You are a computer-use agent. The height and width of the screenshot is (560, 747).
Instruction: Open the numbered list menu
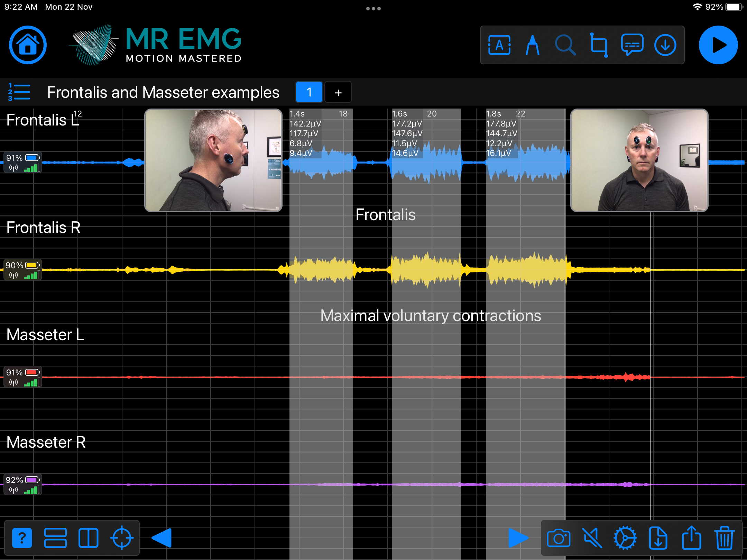click(19, 92)
